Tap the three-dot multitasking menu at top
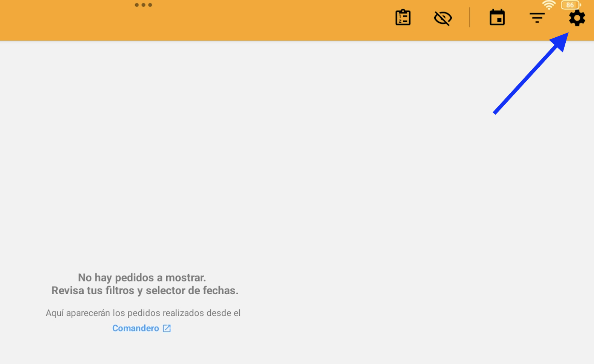 point(143,5)
